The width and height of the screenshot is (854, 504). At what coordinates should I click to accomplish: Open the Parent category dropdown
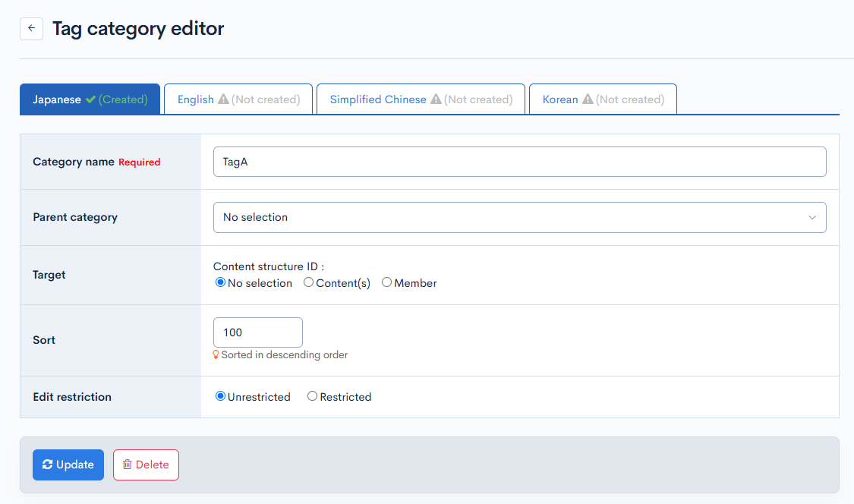pos(519,217)
